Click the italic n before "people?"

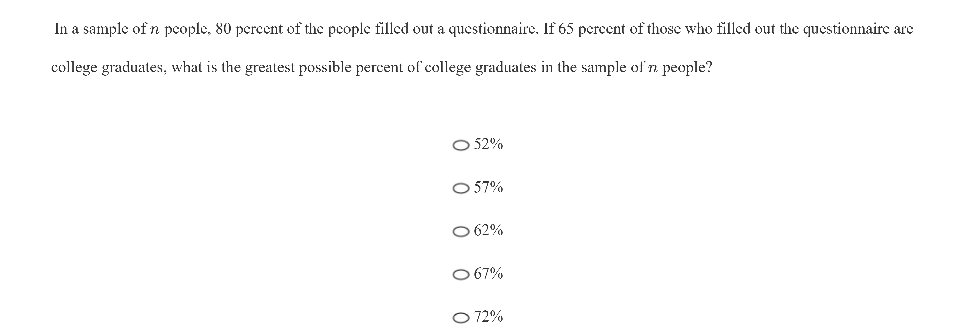[653, 68]
